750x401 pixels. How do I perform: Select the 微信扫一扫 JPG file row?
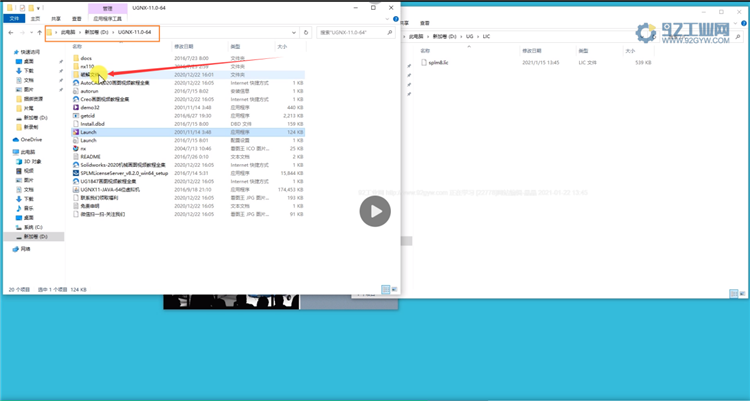coord(188,214)
